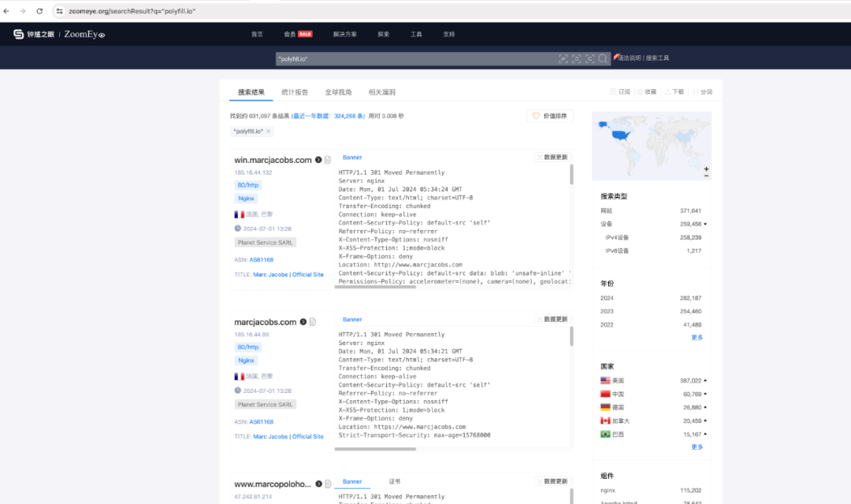Expand the 巴西 15,167 arrow

pos(705,434)
